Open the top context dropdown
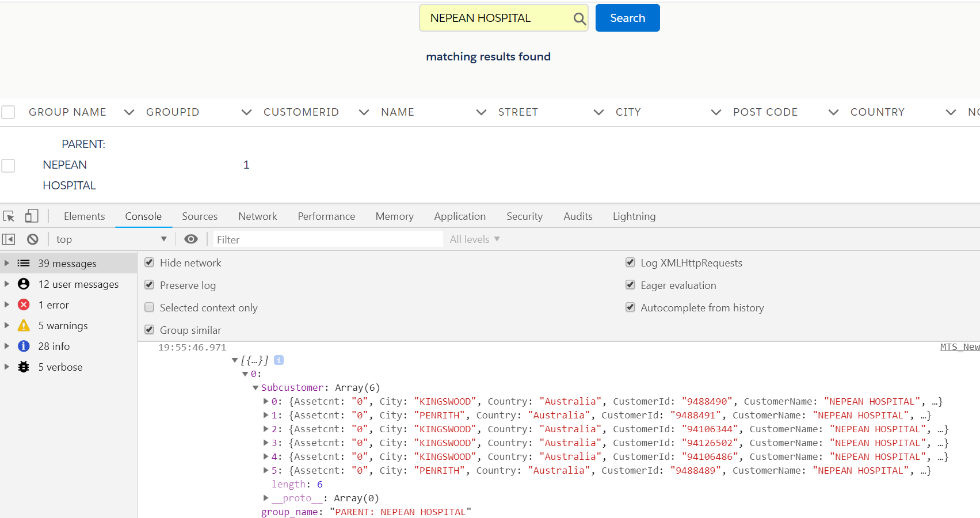The image size is (980, 518). (x=111, y=239)
